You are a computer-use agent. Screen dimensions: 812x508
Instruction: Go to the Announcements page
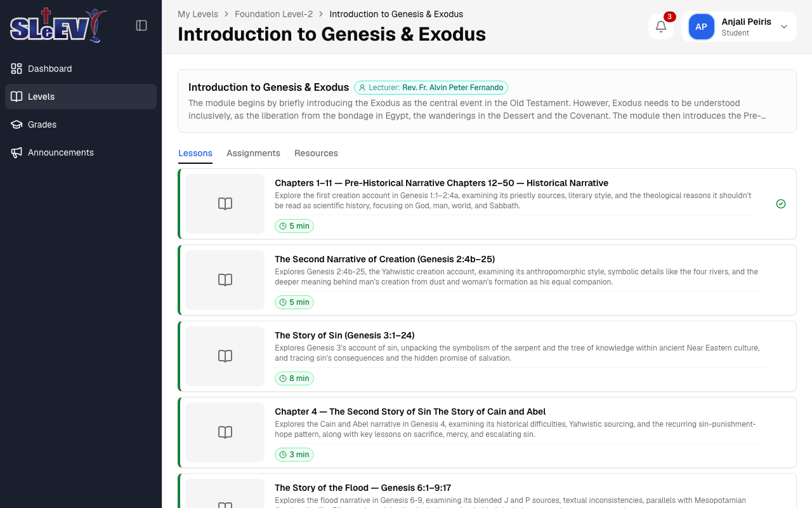[x=81, y=152]
